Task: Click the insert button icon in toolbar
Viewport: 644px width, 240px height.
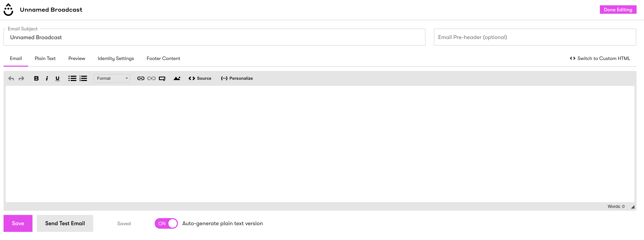Action: [x=162, y=79]
